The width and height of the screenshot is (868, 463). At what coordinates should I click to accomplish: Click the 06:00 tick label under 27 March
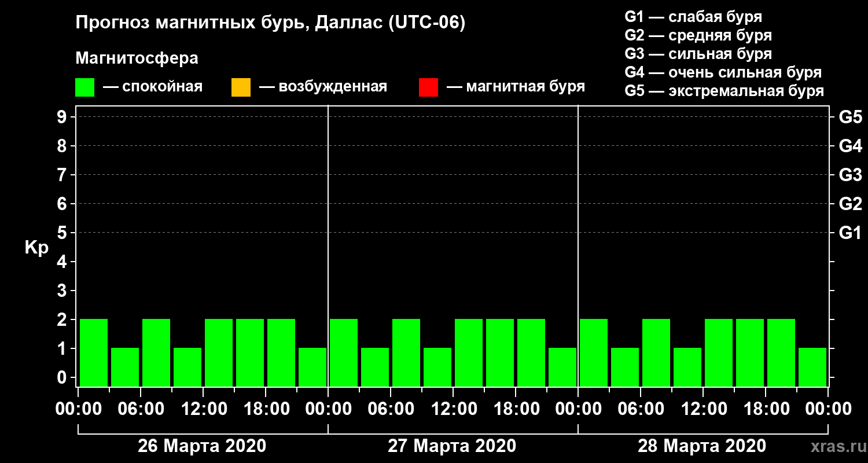click(x=391, y=409)
